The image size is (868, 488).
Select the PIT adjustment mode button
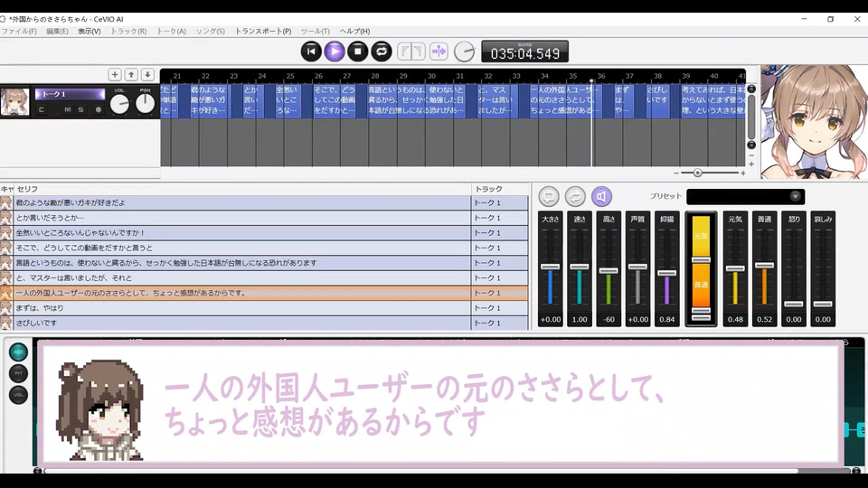[x=18, y=373]
